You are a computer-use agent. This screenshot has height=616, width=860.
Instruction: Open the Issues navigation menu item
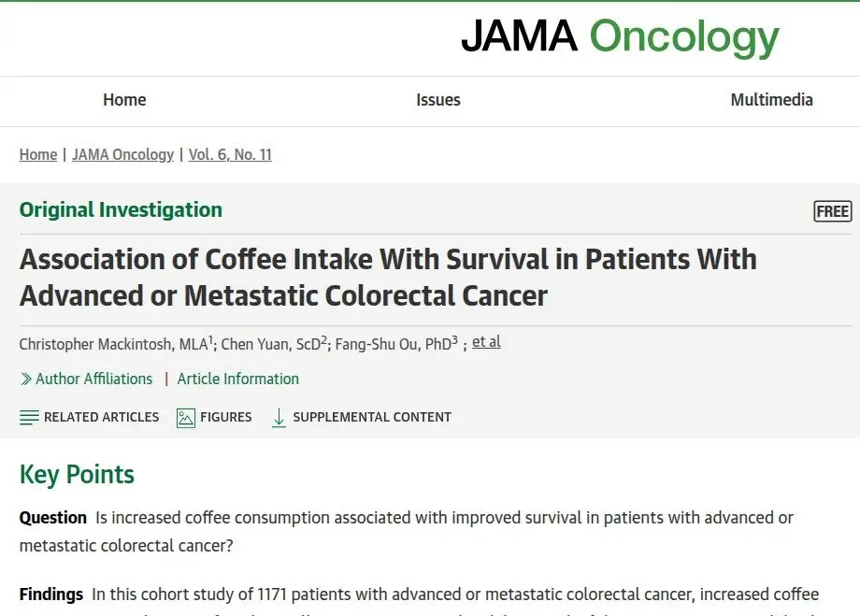click(438, 100)
